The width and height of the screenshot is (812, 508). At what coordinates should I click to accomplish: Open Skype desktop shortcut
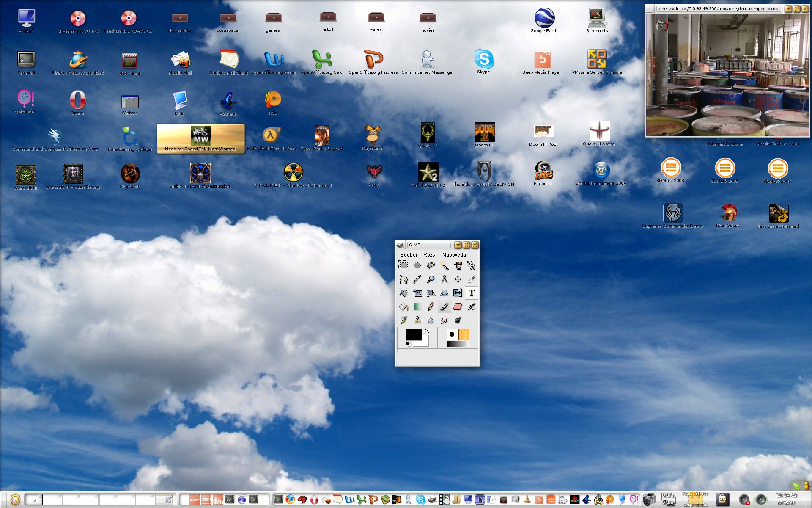(x=484, y=61)
